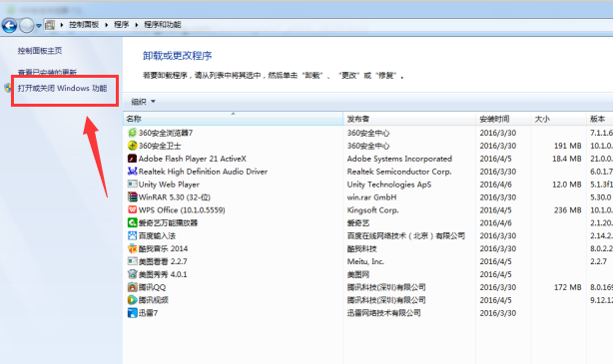Select the 360安全卫士 icon
Image resolution: width=613 pixels, height=364 pixels.
pyautogui.click(x=132, y=146)
